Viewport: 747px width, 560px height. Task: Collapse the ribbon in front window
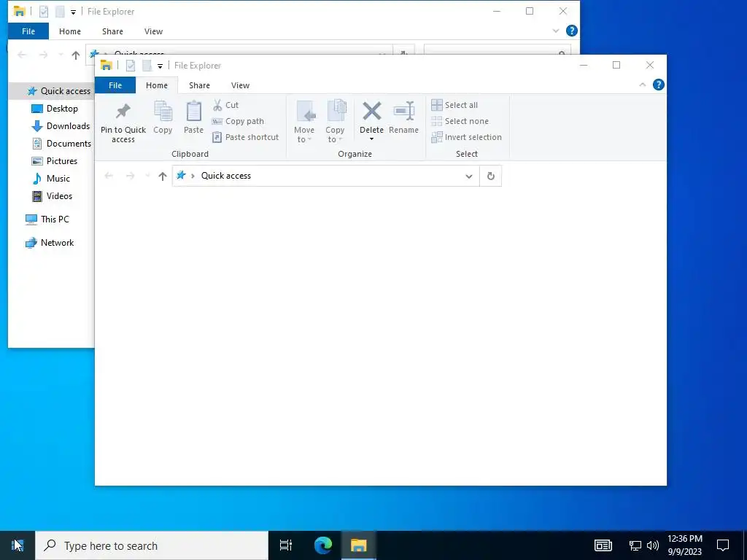(x=642, y=85)
